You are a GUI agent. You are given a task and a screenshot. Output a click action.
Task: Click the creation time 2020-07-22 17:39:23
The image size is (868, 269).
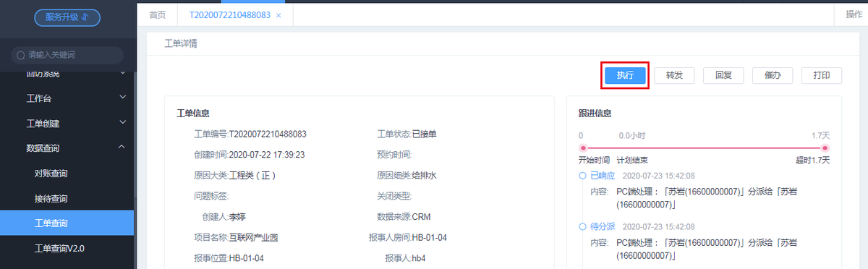267,155
